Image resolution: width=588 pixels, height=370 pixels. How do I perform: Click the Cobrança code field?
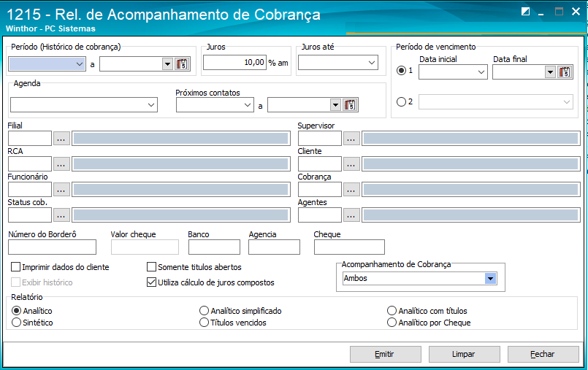(x=320, y=190)
